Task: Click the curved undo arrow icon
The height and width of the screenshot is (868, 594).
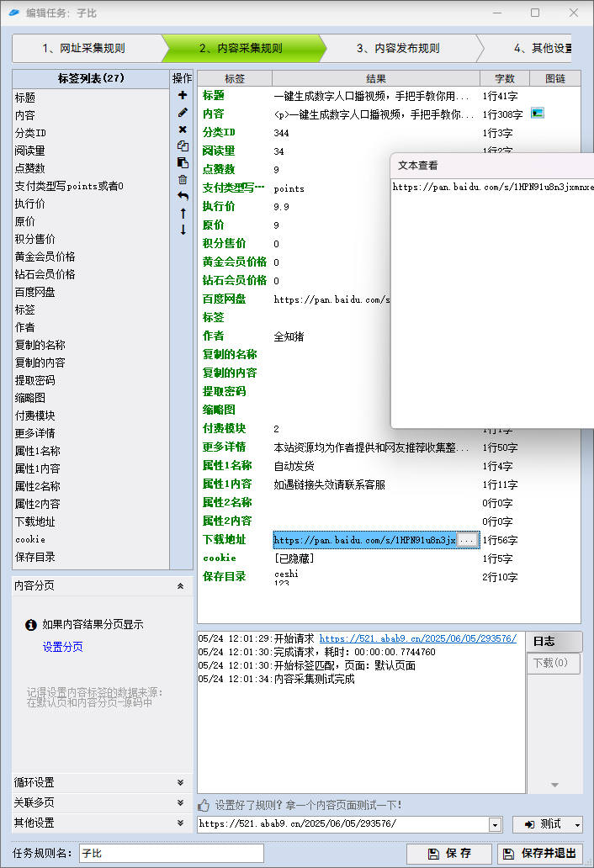Action: point(183,196)
